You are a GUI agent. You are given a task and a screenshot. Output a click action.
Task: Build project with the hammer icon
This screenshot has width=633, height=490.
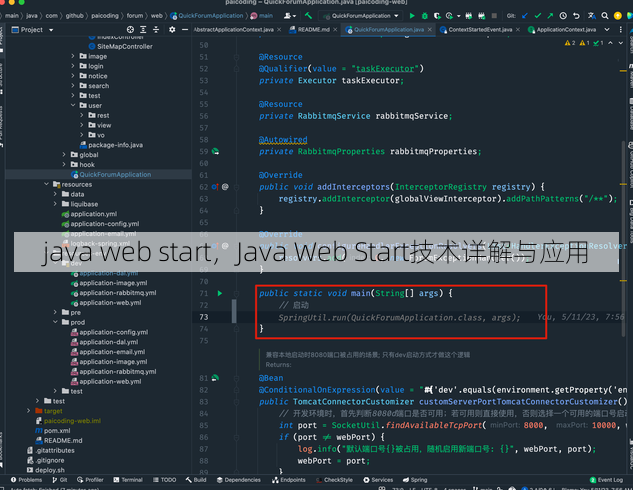308,16
